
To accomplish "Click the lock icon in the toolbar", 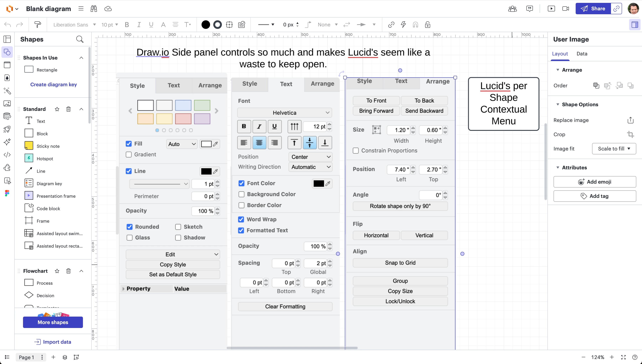I will point(427,24).
